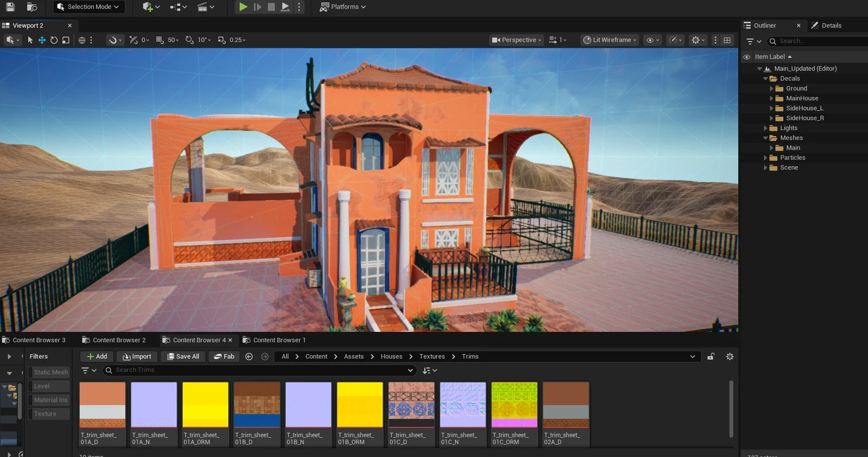Select the rotate gizmo tool
The width and height of the screenshot is (868, 457).
click(54, 40)
